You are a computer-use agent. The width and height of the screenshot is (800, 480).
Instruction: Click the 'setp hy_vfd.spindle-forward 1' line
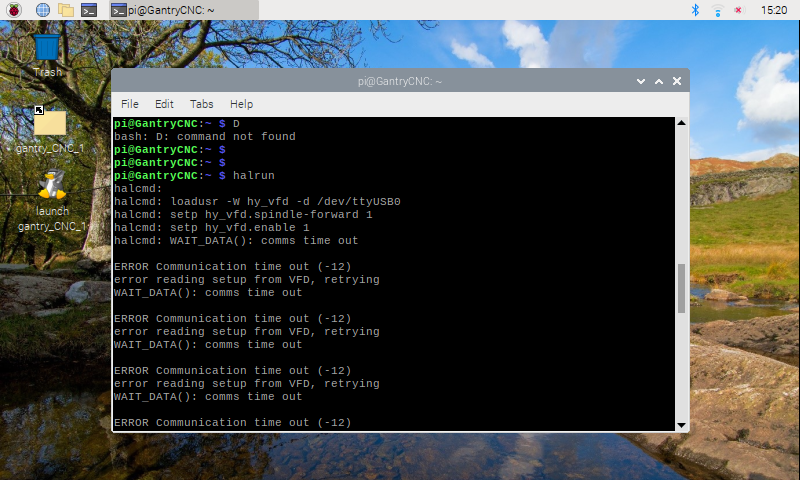point(243,215)
